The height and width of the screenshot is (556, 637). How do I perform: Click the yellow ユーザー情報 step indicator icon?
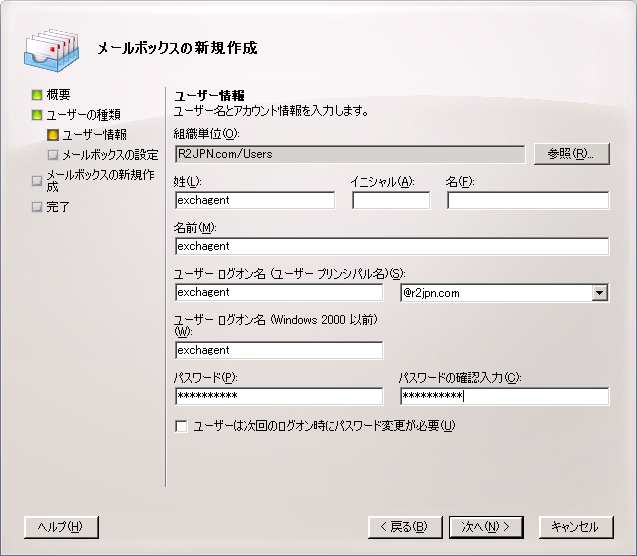[53, 135]
